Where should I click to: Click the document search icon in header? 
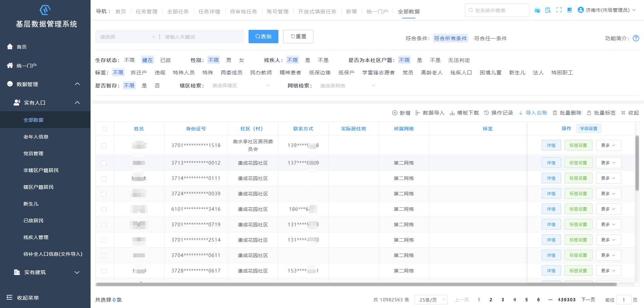tap(548, 10)
